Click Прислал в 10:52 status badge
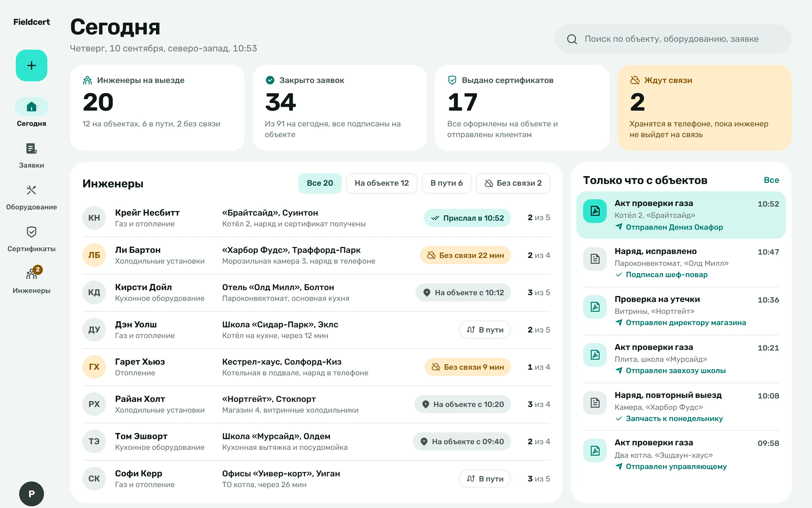The image size is (812, 508). (467, 218)
